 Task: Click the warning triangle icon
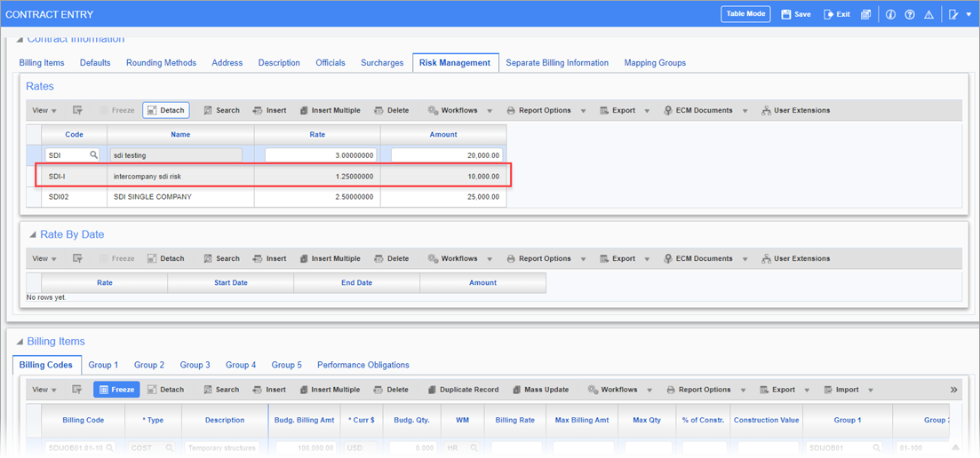928,14
